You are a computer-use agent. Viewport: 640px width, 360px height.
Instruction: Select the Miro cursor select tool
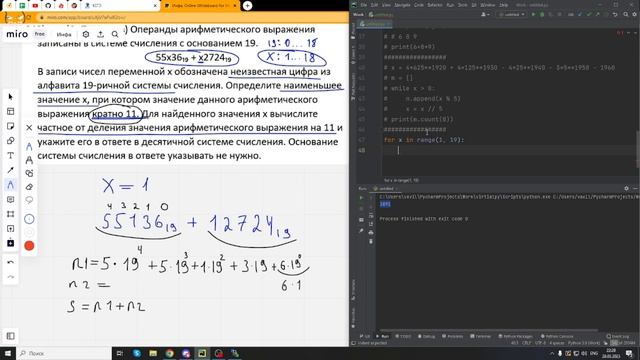pos(11,97)
